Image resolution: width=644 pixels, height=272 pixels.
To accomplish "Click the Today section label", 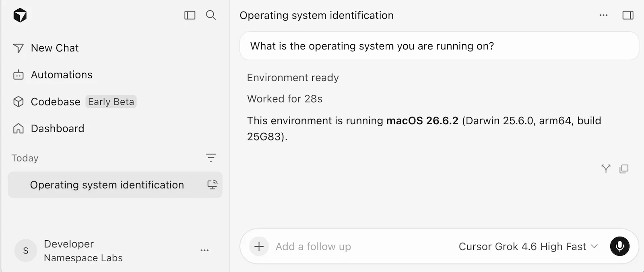I will tap(25, 158).
